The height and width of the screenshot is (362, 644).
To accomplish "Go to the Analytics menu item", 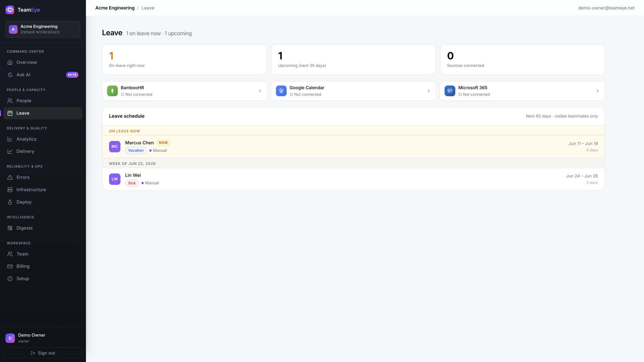I will point(43,139).
